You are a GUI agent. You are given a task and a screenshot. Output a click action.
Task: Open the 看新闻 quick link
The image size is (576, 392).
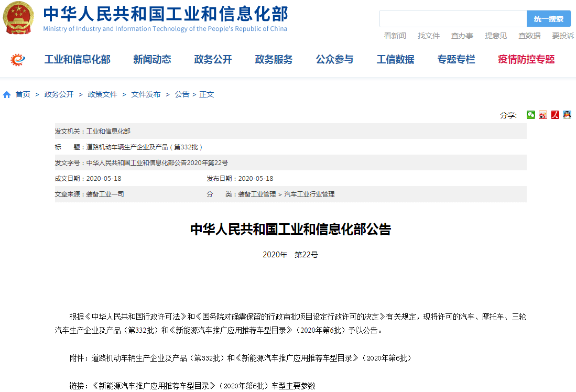[x=395, y=36]
